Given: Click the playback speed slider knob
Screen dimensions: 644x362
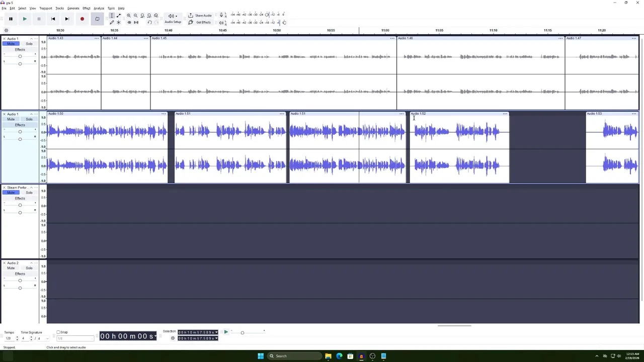Looking at the screenshot, I should click(242, 332).
